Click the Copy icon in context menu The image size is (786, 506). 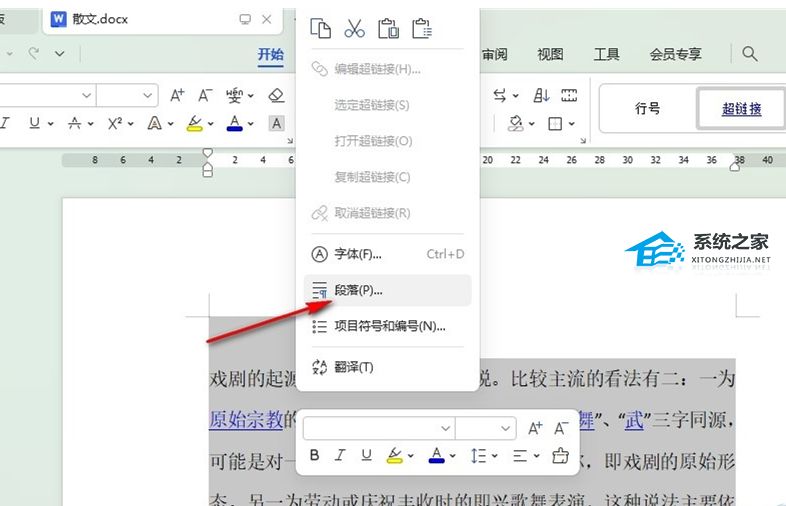tap(320, 28)
